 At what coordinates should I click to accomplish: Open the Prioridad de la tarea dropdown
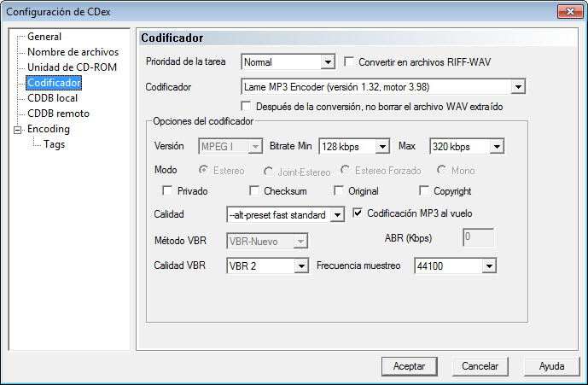pos(328,62)
